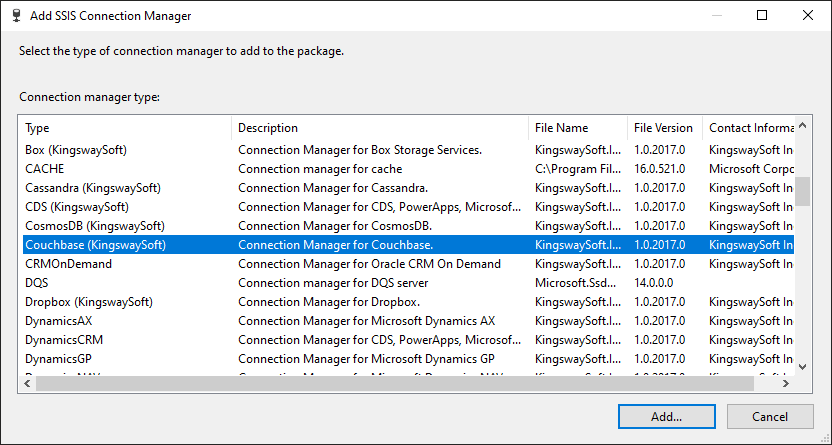Viewport: 832px width, 445px height.
Task: Click file name 'C:\Program Fil...' in CACHE row
Action: [578, 169]
